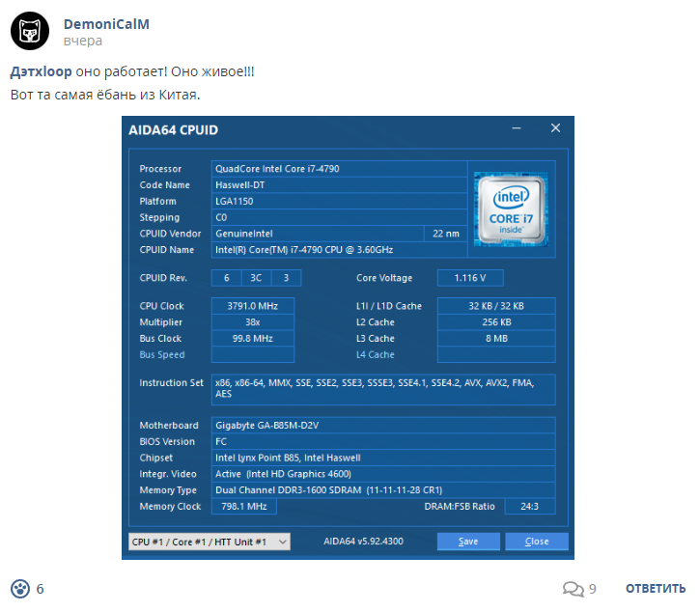Click the Code Name value Haswell-DT
700x612 pixels.
click(339, 184)
